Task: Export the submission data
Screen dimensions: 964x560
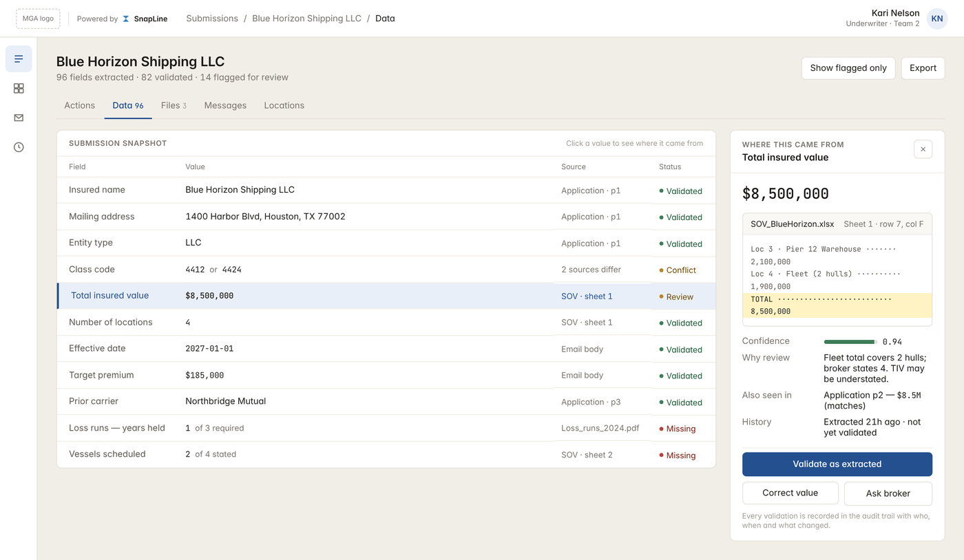Action: [923, 68]
